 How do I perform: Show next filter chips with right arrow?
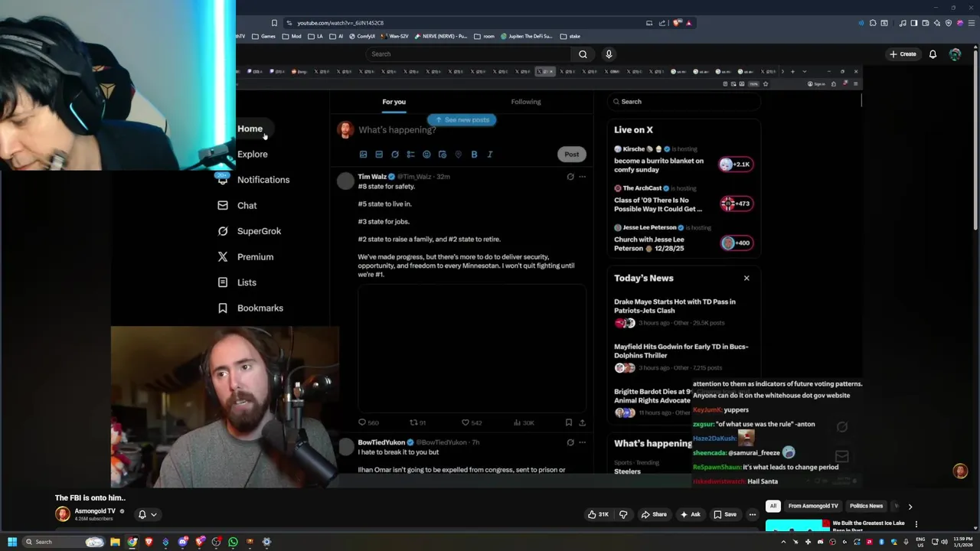pos(910,506)
